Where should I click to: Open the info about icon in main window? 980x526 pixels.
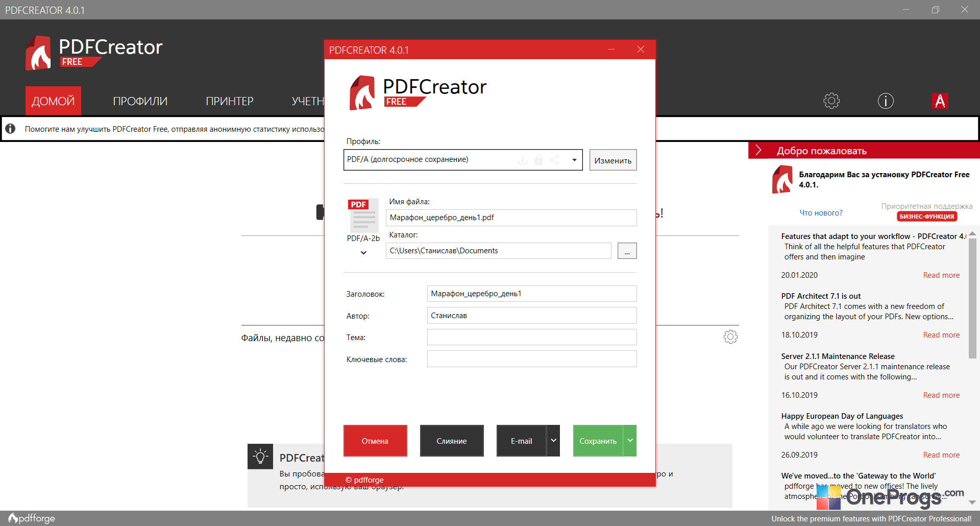click(886, 101)
